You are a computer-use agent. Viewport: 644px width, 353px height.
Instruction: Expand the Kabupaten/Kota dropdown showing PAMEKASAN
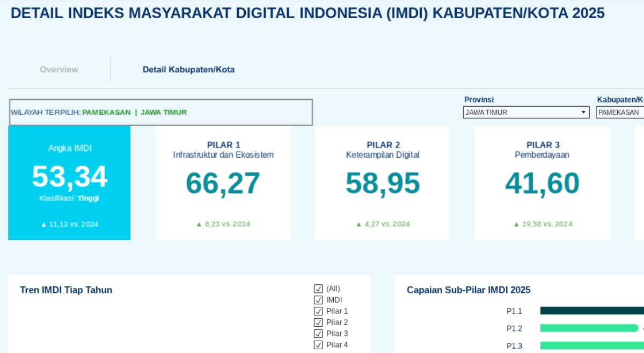click(x=620, y=113)
